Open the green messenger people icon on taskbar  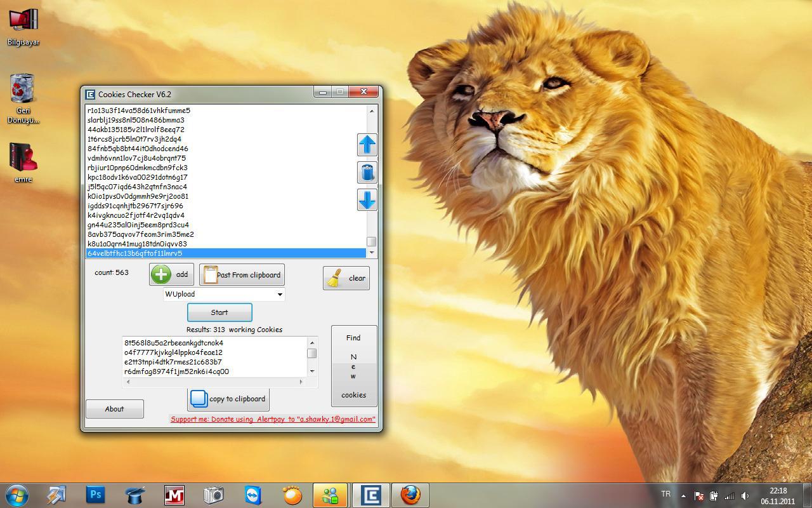331,495
